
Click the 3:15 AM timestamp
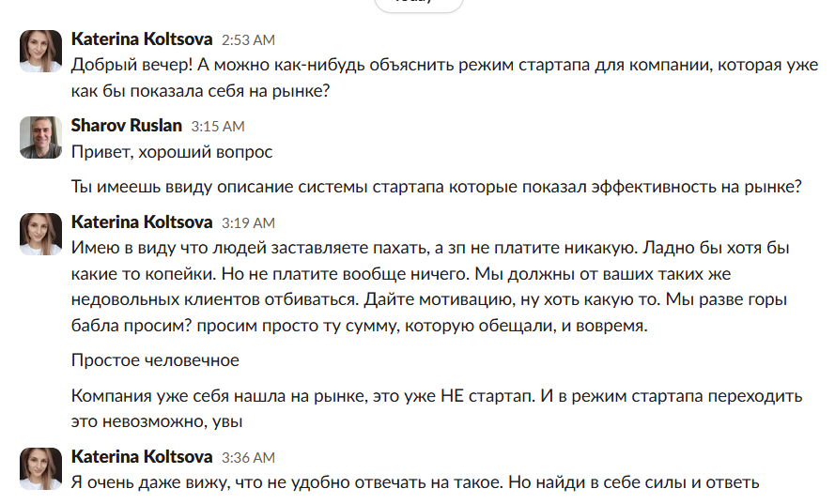click(218, 127)
